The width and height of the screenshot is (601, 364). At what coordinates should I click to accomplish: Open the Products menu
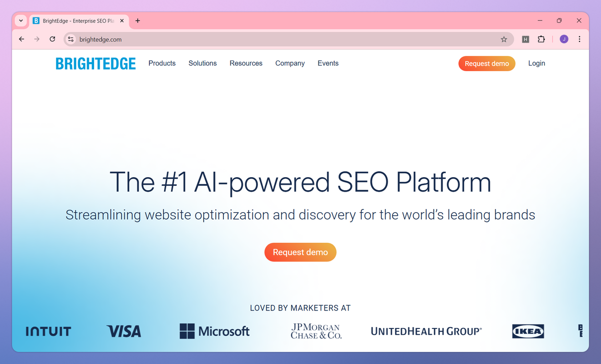pos(162,63)
